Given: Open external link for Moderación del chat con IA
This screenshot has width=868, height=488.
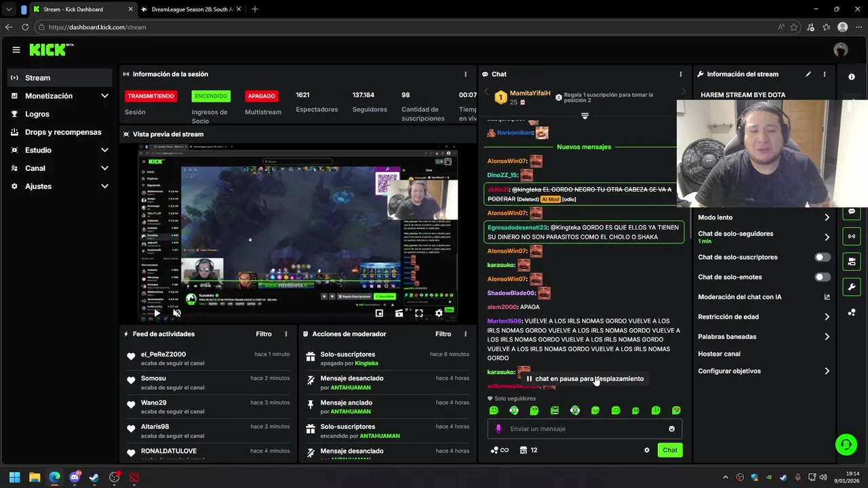Looking at the screenshot, I should [827, 297].
